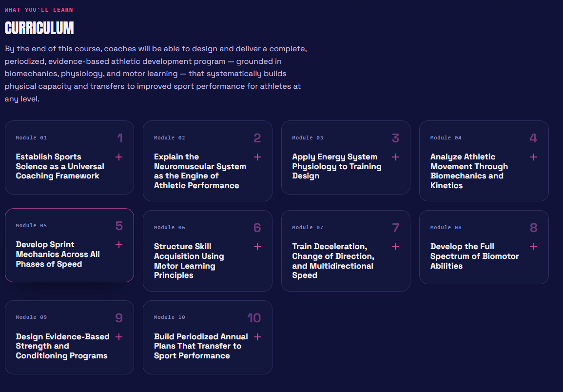Select 'Analyze Athletic Movement Through Biomechanics' title
Viewport: 563px width, 392px height.
point(469,171)
